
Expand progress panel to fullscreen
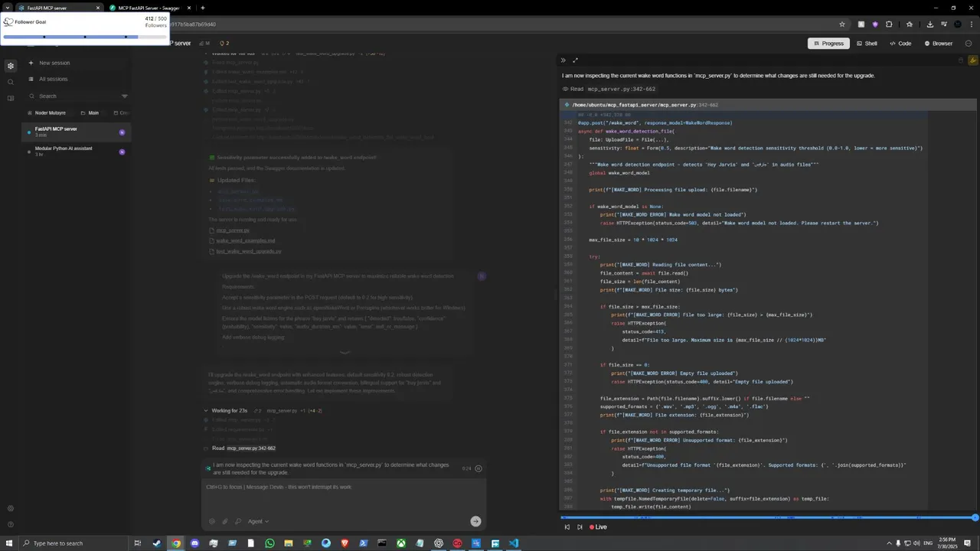(x=575, y=60)
